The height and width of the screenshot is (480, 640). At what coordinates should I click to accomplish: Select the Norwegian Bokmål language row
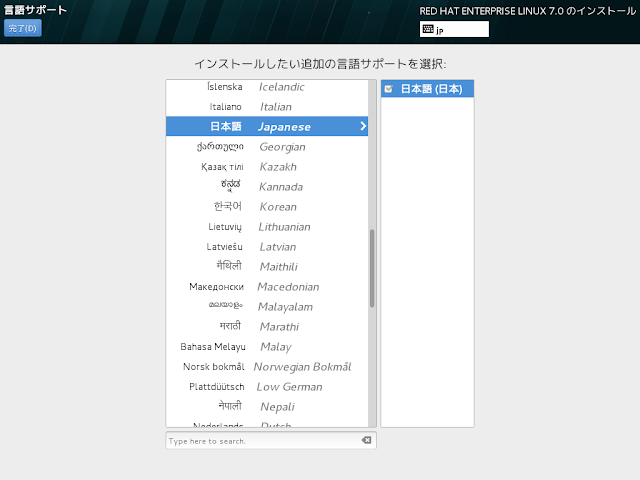tap(267, 367)
